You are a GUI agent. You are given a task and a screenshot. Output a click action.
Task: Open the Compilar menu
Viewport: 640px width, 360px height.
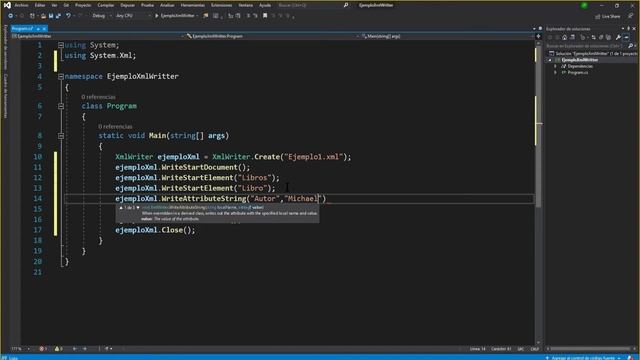click(106, 5)
